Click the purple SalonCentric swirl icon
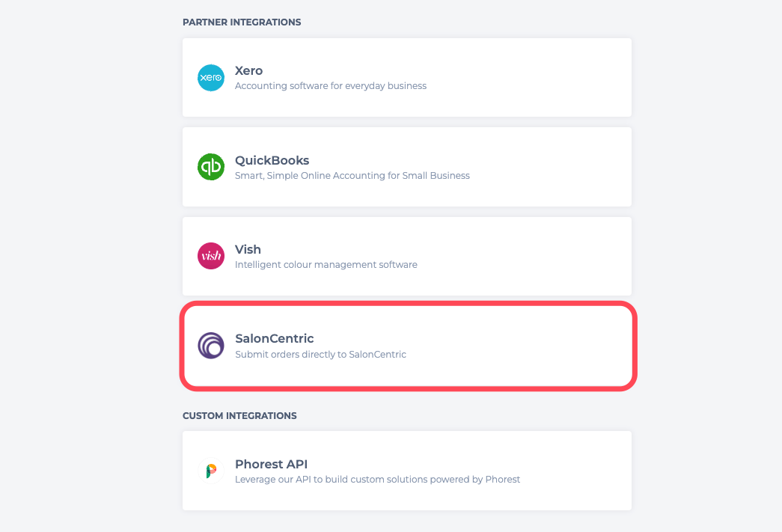This screenshot has width=782, height=532. (x=211, y=346)
